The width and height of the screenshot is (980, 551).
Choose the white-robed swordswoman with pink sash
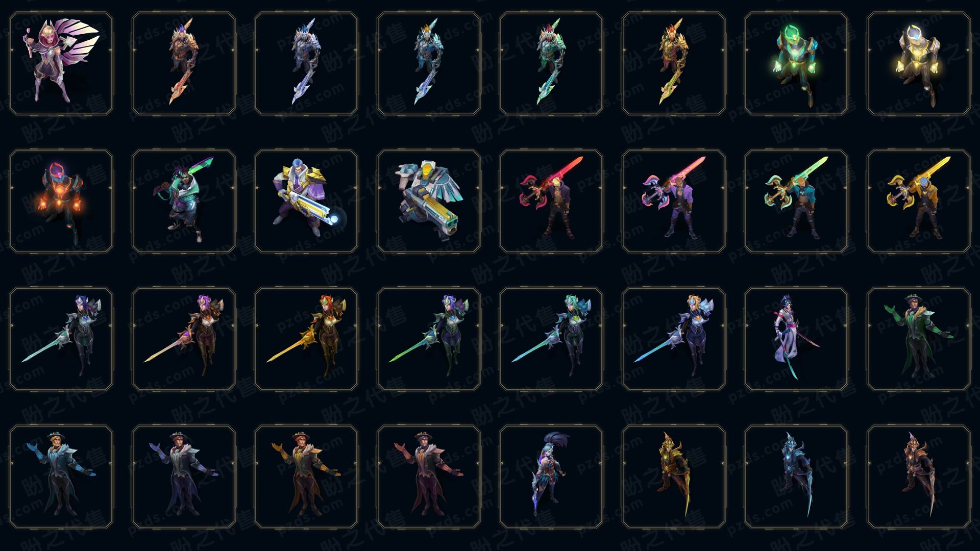pyautogui.click(x=796, y=339)
